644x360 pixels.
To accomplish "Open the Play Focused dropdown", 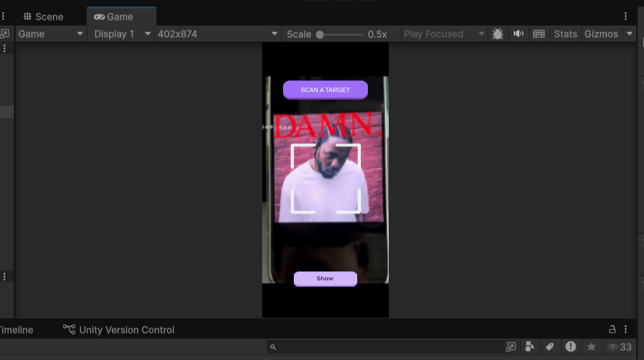I will tap(443, 34).
